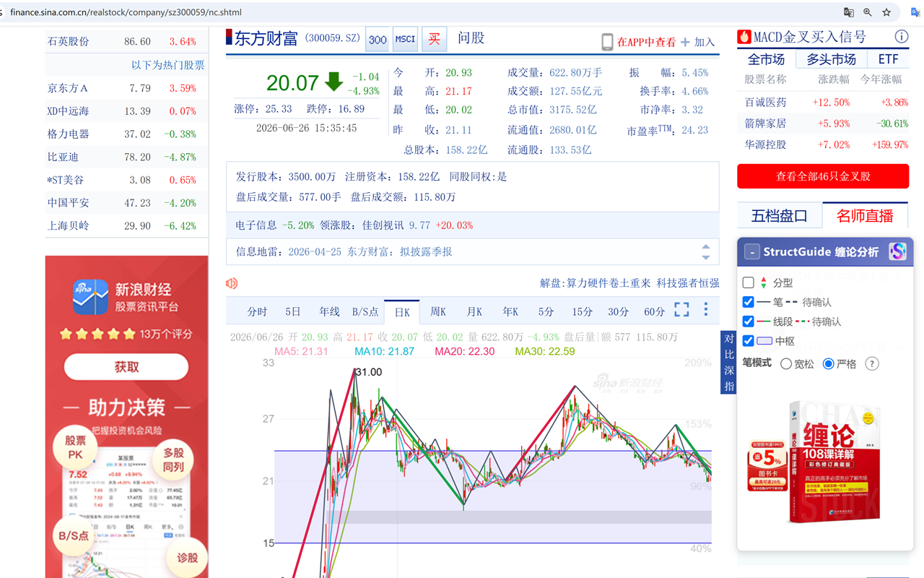This screenshot has width=924, height=578.
Task: Switch to the 年K chart tab
Action: point(510,312)
